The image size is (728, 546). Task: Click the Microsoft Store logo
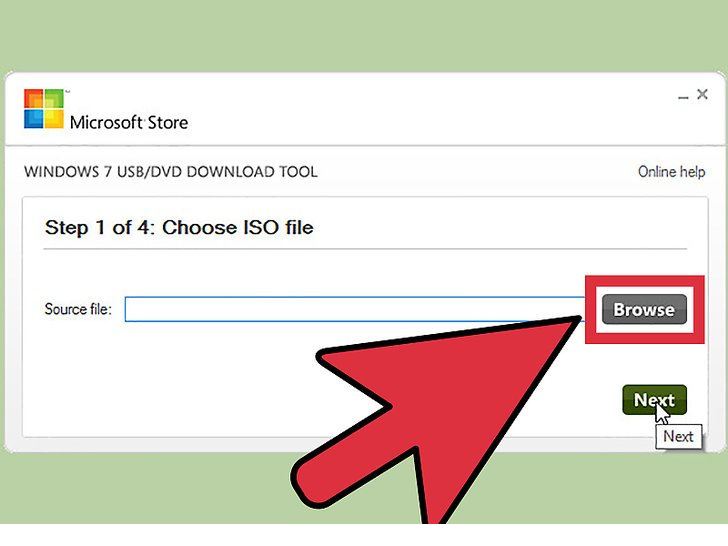(x=44, y=109)
